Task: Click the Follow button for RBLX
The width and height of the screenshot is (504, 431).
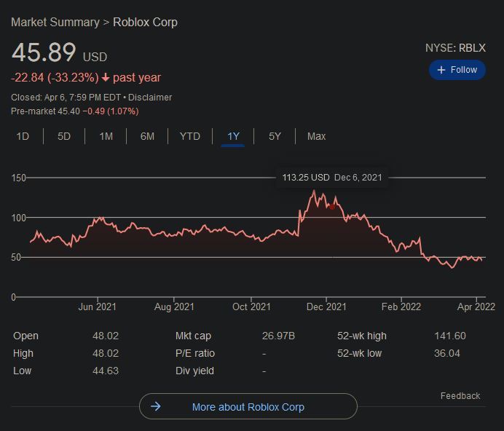Action: 457,70
